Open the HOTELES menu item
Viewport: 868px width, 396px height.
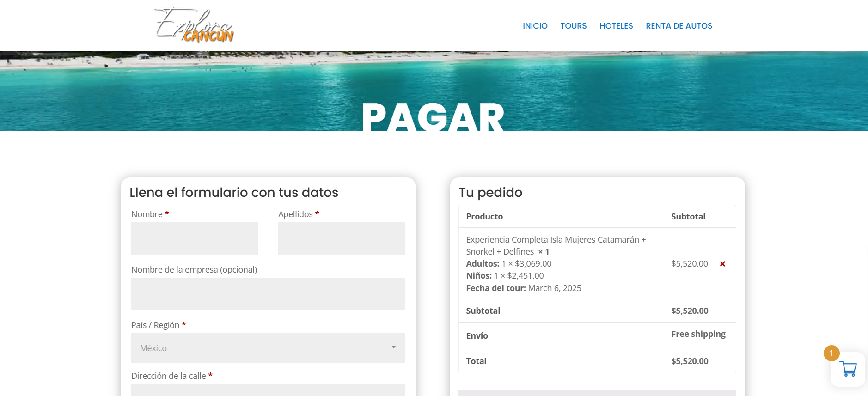coord(616,26)
